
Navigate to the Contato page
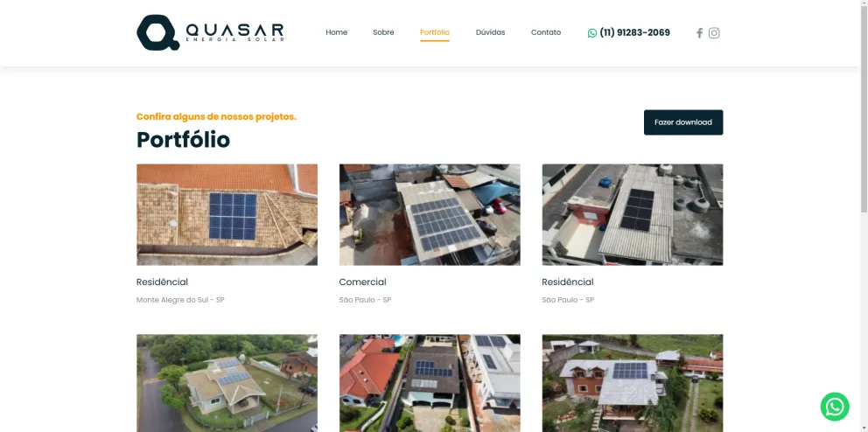click(x=546, y=32)
